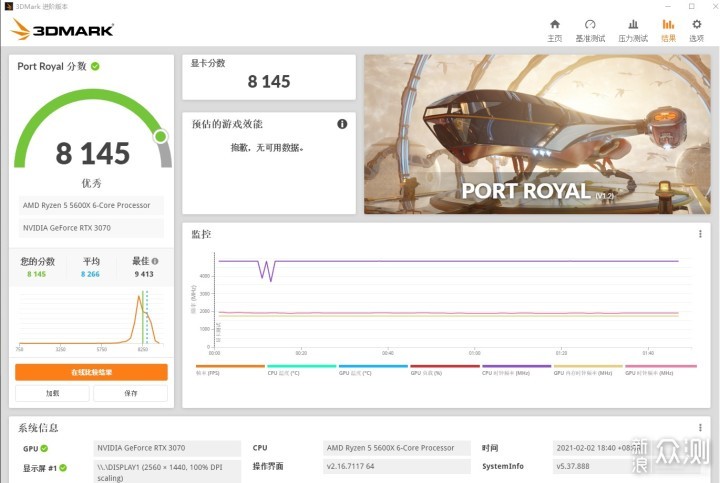
Task: Click the SystemInfo version v5.37.888
Action: 573,466
